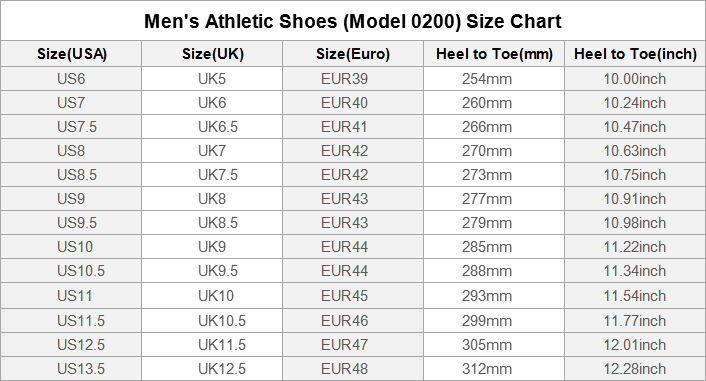Click the Heel to Toe(mm) header
This screenshot has height=381, width=706.
click(x=494, y=54)
